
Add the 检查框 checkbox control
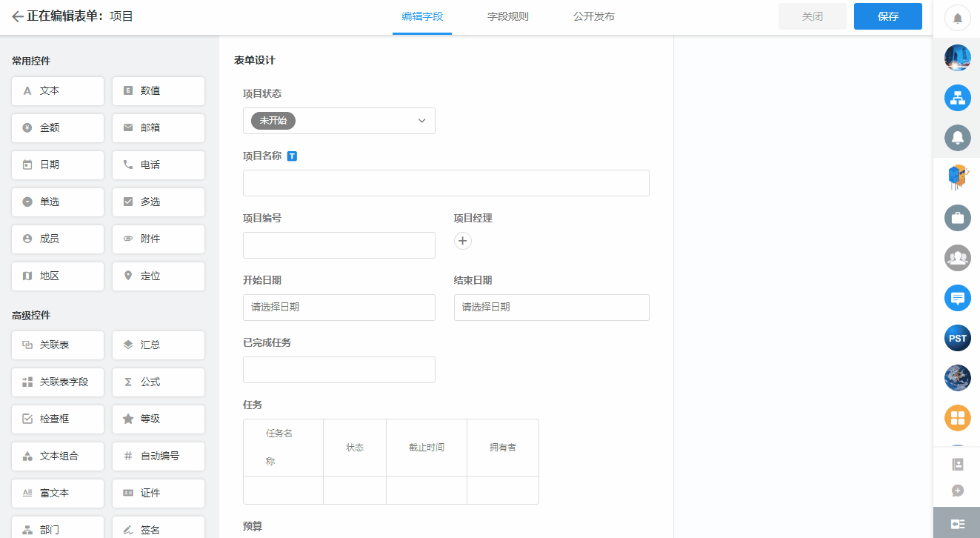click(x=58, y=419)
